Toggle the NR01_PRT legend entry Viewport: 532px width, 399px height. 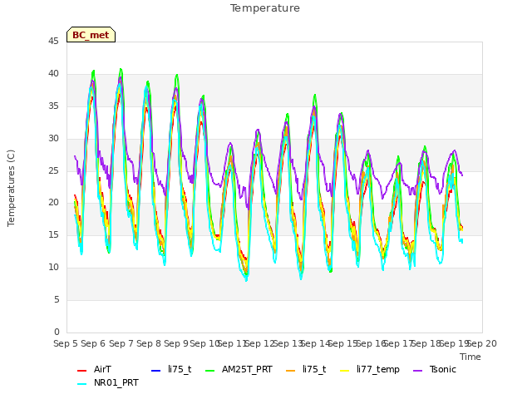pyautogui.click(x=108, y=382)
